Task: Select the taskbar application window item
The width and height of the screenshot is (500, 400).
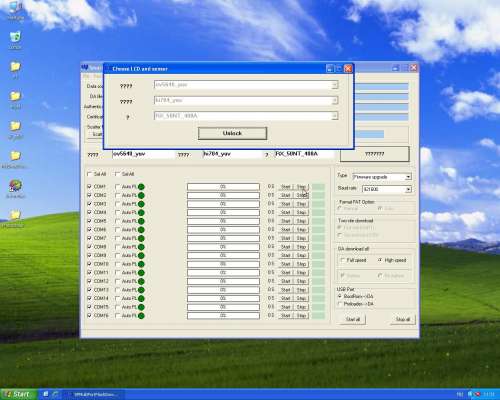Action: (92, 394)
